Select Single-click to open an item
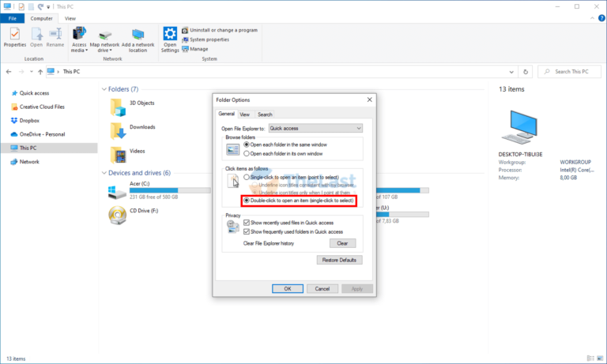Viewport: 607px width, 364px height. click(247, 177)
